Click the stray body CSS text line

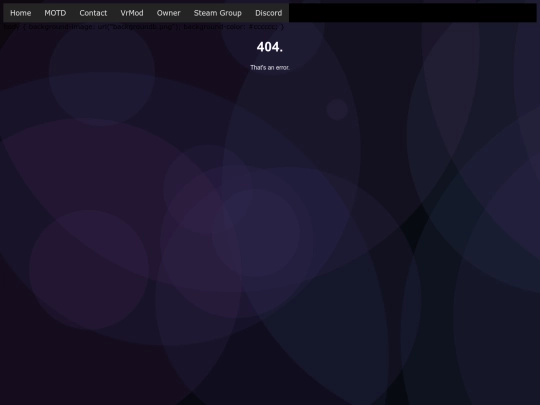(144, 27)
